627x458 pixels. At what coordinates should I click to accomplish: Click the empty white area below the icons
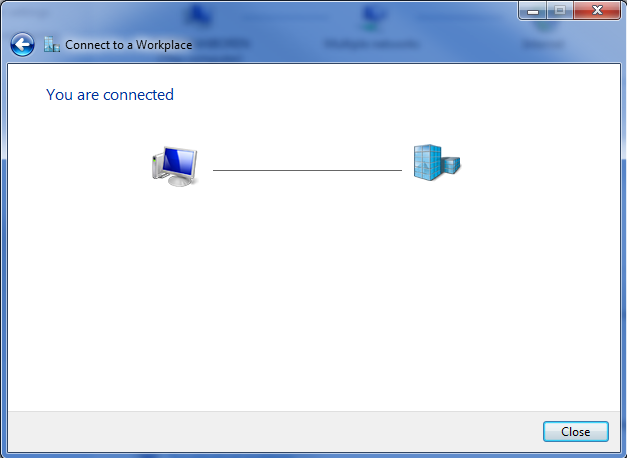coord(312,300)
